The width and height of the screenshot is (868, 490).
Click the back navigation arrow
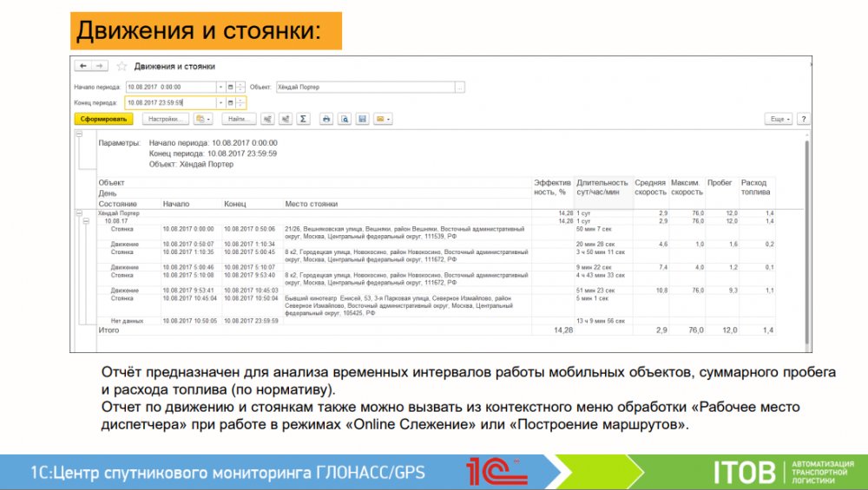click(x=83, y=66)
